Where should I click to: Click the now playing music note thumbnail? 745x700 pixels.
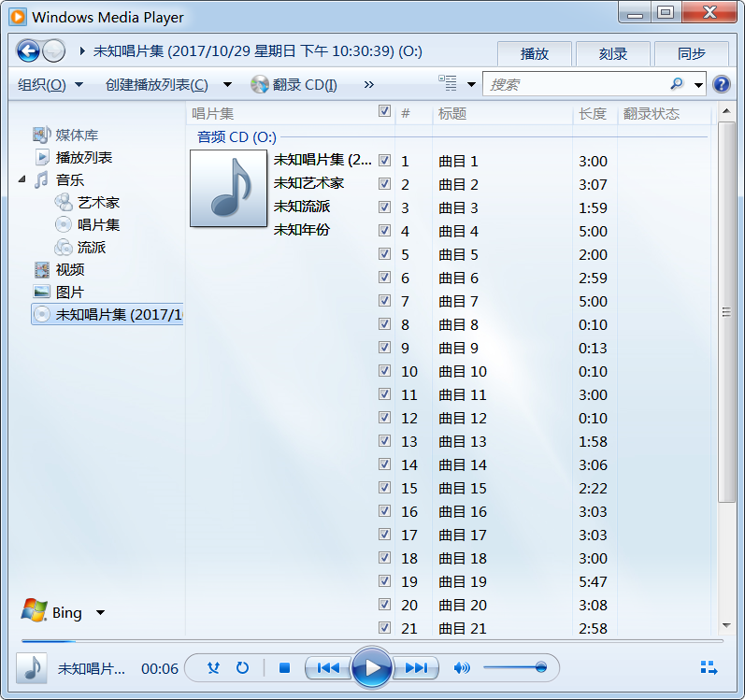[32, 668]
